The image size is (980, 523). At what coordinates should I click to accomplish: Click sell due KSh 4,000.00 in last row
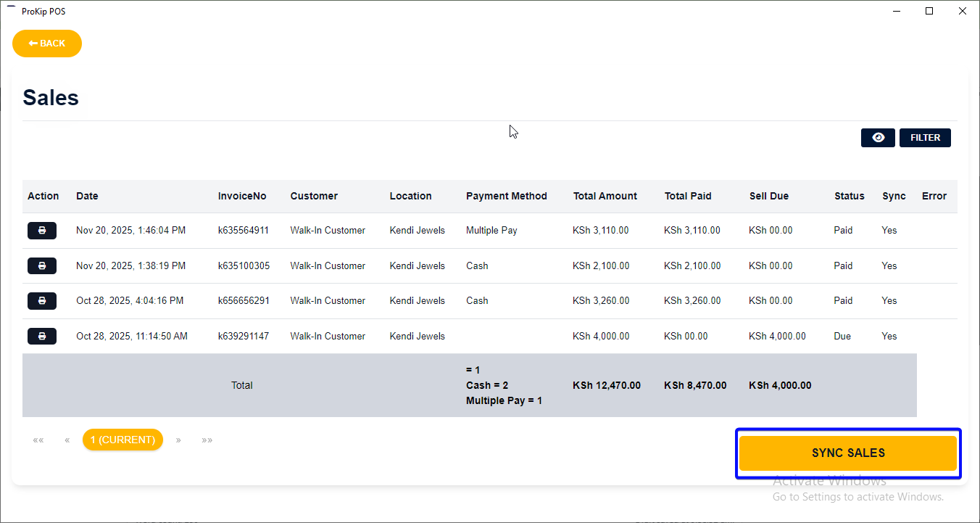click(777, 337)
